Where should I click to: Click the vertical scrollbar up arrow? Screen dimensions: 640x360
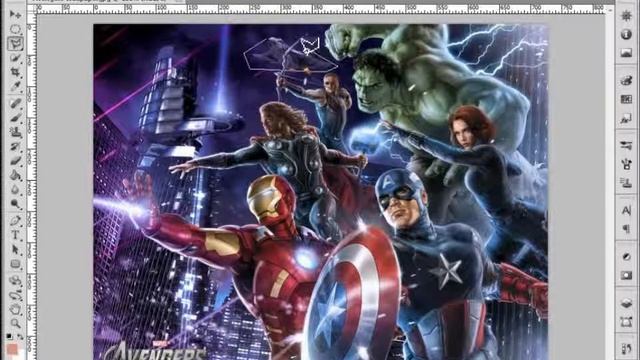pyautogui.click(x=609, y=10)
